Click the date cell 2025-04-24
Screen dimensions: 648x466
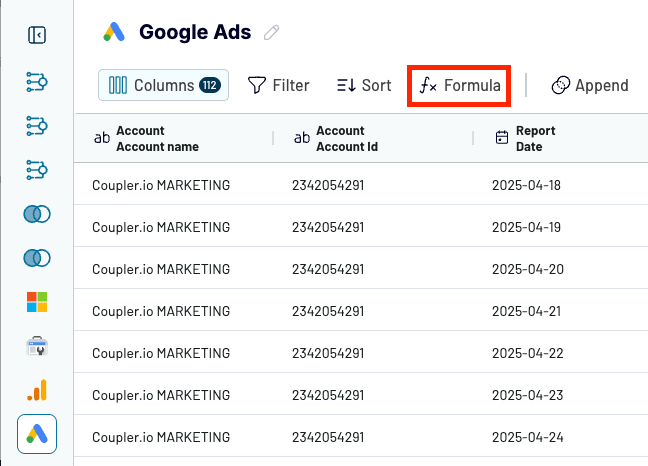(528, 437)
